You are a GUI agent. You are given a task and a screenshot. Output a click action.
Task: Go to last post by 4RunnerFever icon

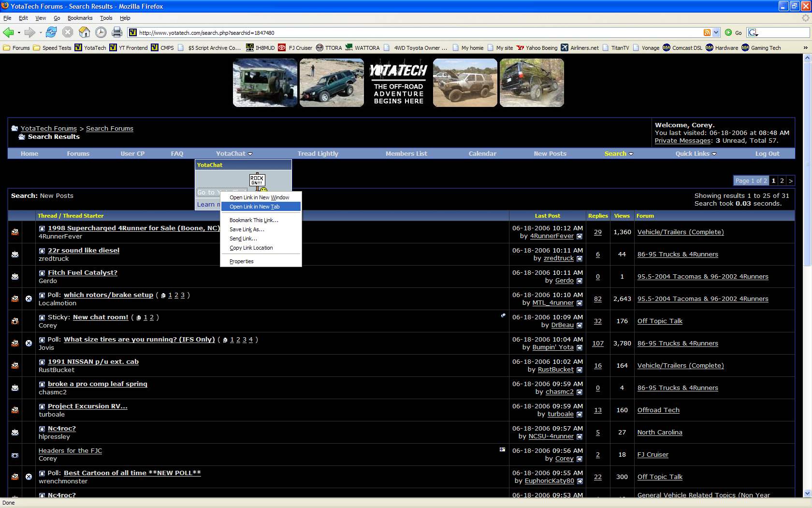[580, 237]
